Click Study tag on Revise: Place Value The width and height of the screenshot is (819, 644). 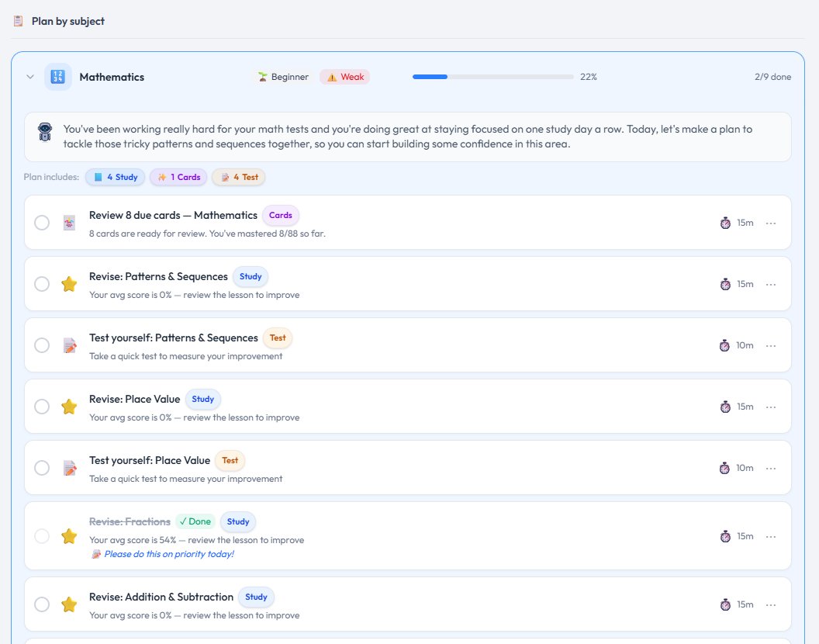203,399
